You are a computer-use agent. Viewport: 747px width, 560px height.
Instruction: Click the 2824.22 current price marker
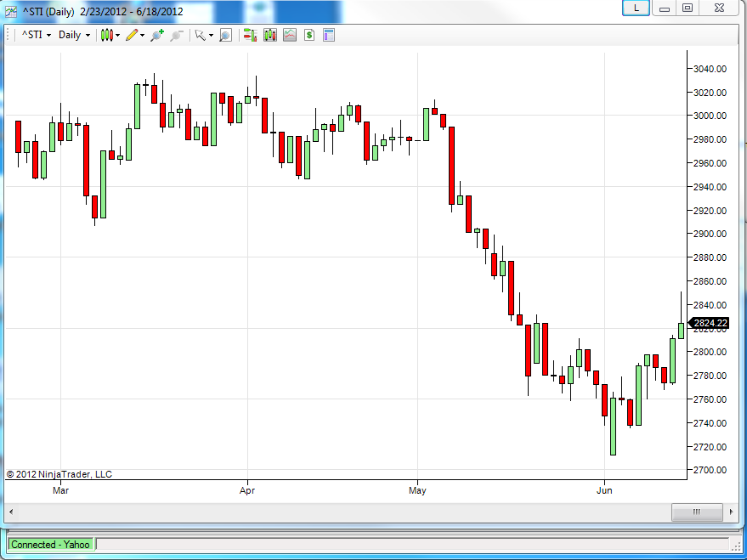tap(710, 323)
